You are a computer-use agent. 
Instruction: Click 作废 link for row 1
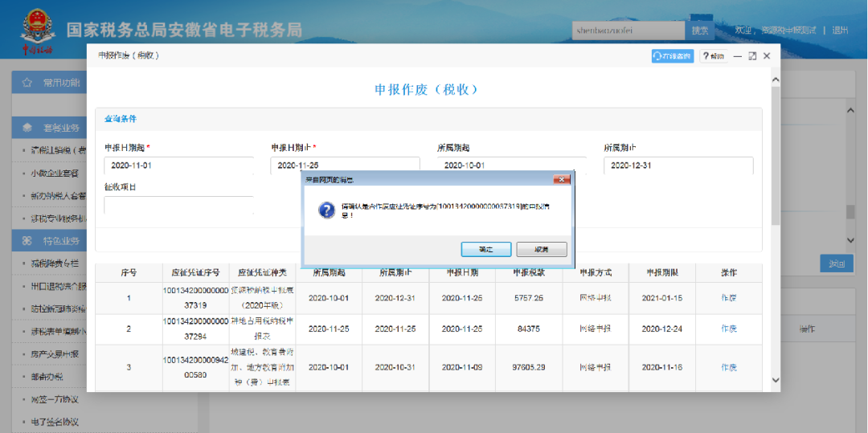[x=729, y=297]
